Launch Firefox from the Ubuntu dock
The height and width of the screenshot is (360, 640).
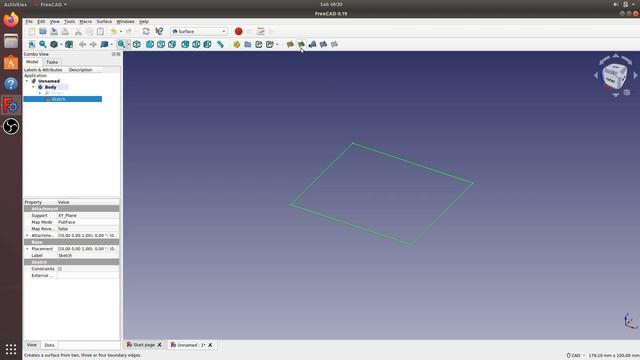[x=11, y=20]
